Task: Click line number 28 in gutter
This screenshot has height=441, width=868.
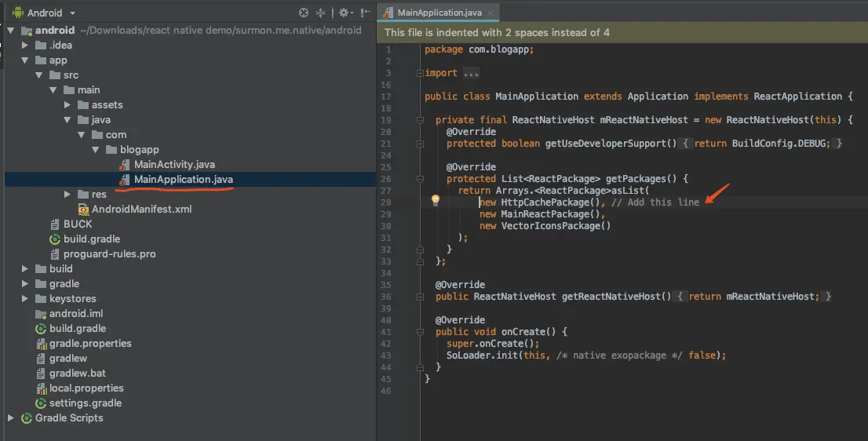Action: [386, 202]
